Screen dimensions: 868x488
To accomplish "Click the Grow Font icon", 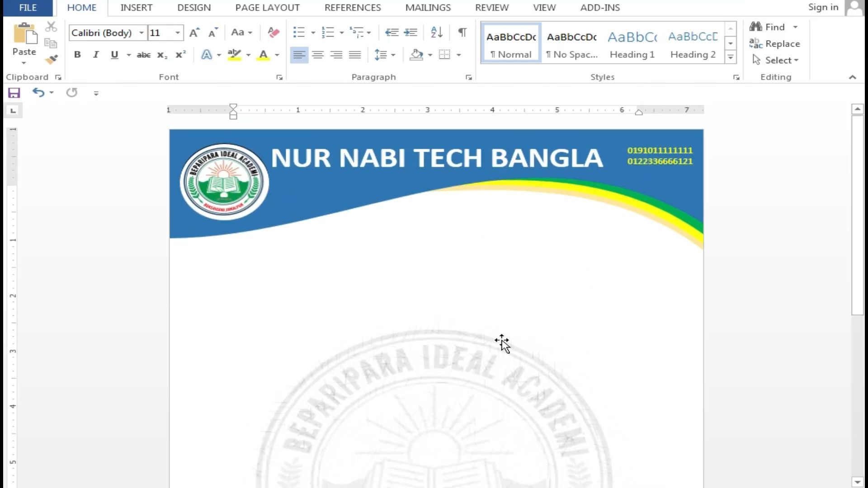I will [x=194, y=32].
